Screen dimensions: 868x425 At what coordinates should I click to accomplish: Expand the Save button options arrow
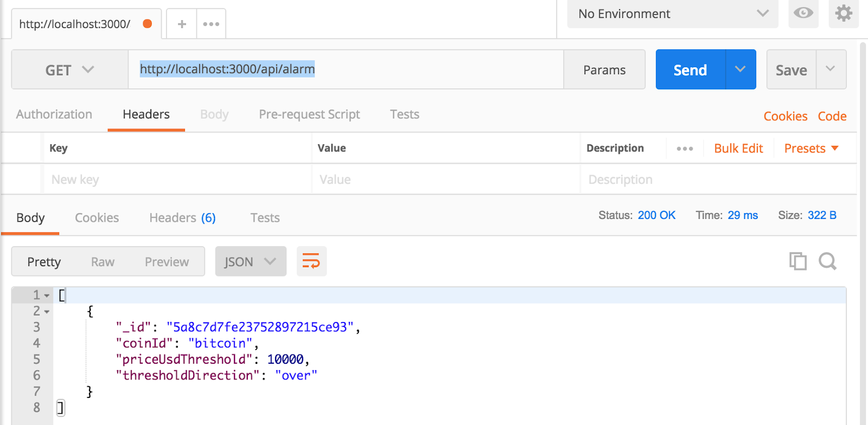click(x=831, y=69)
